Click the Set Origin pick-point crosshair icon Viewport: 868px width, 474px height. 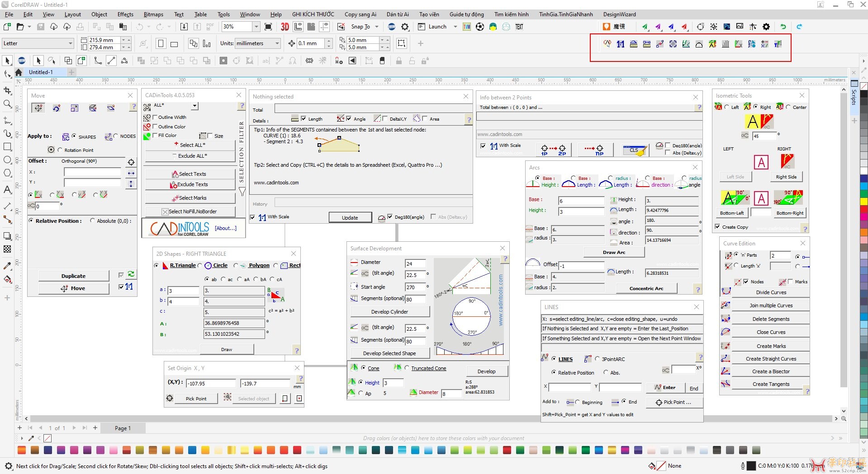[170, 398]
